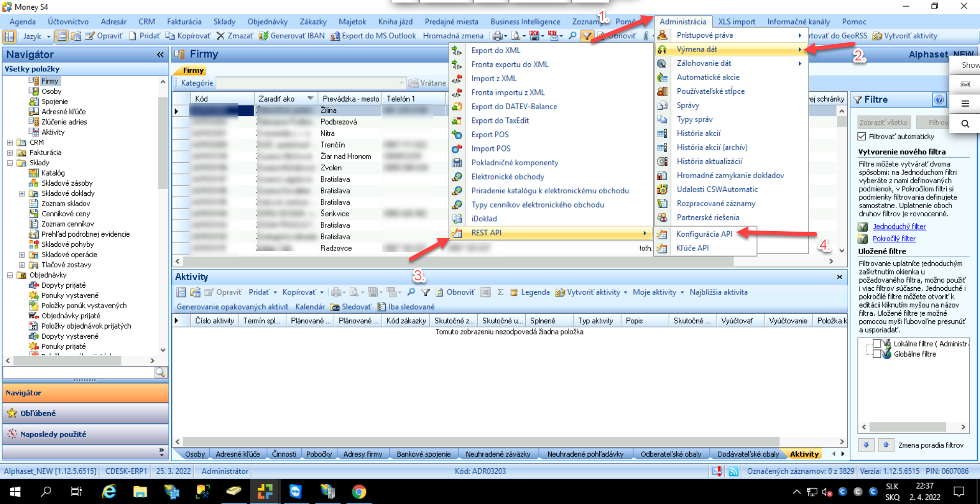Switch to the Adresy firmy tab
This screenshot has height=504, width=980.
pos(363,454)
